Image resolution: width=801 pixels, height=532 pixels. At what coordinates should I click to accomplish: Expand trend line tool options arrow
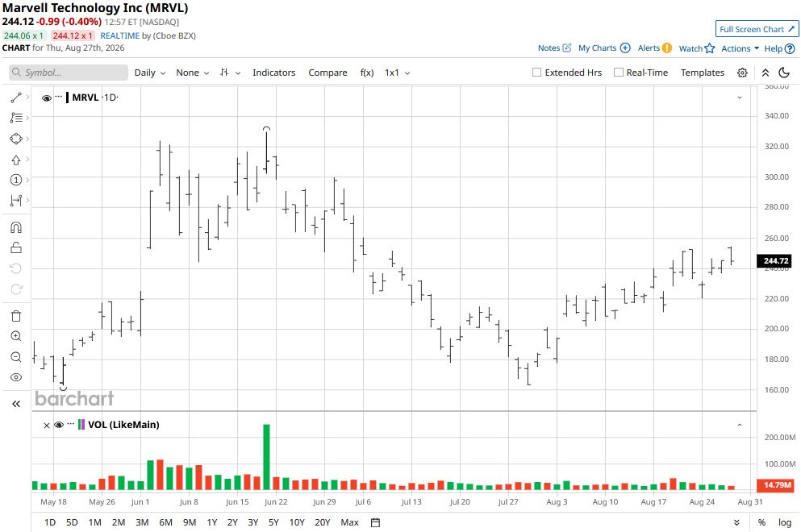click(27, 97)
